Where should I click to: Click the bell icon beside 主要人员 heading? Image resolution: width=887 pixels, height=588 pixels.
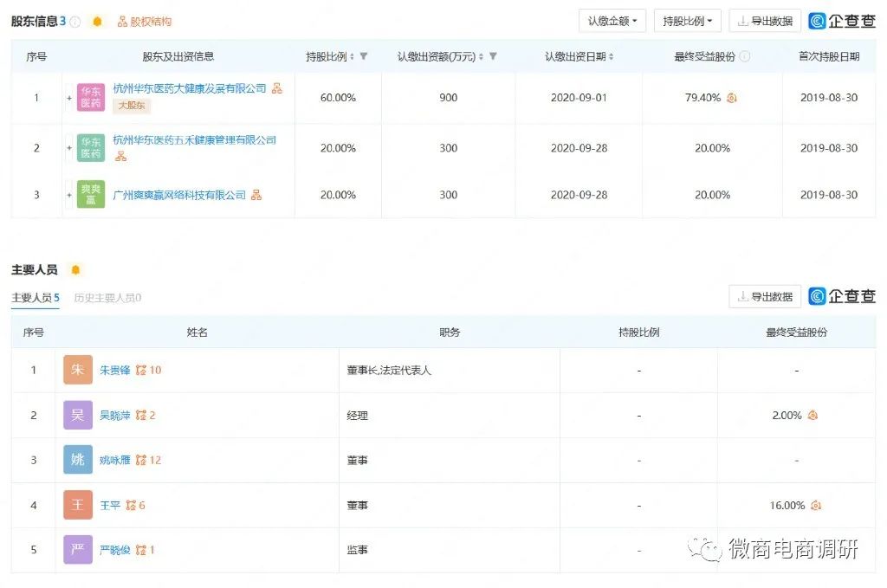(75, 269)
